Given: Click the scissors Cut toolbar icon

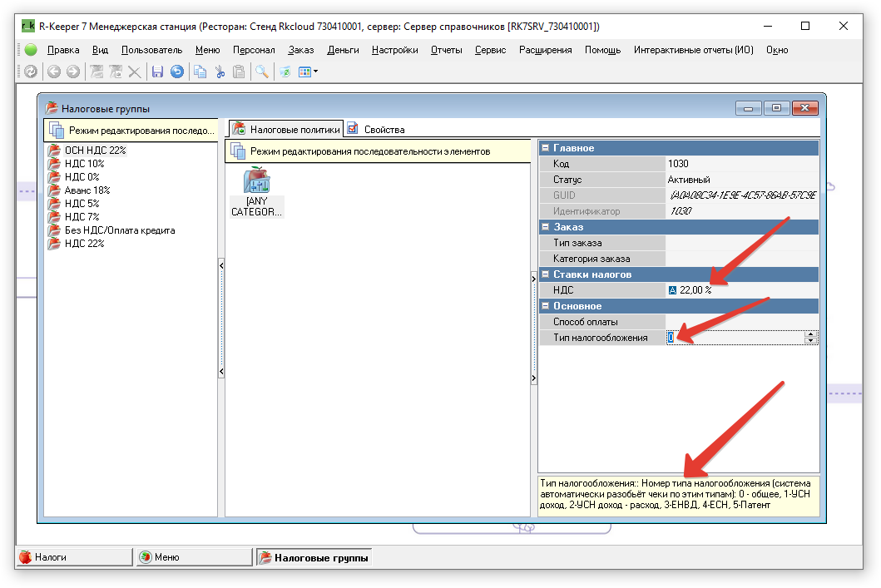Looking at the screenshot, I should [220, 72].
